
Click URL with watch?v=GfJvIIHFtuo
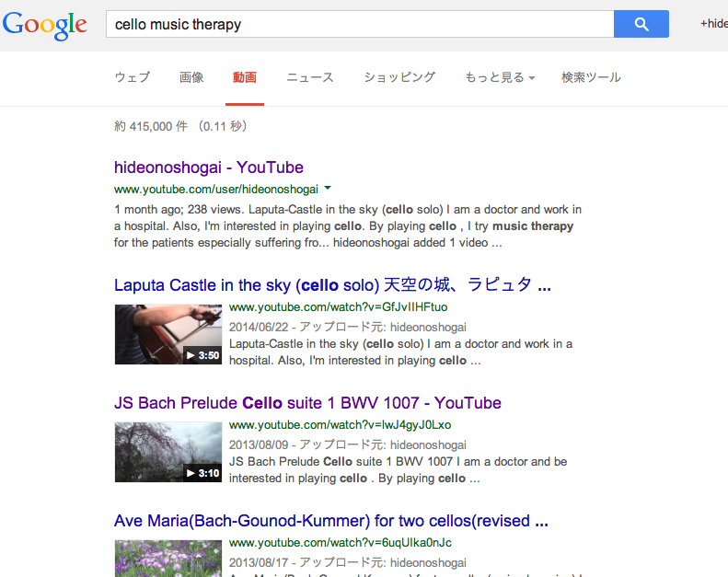tap(339, 307)
